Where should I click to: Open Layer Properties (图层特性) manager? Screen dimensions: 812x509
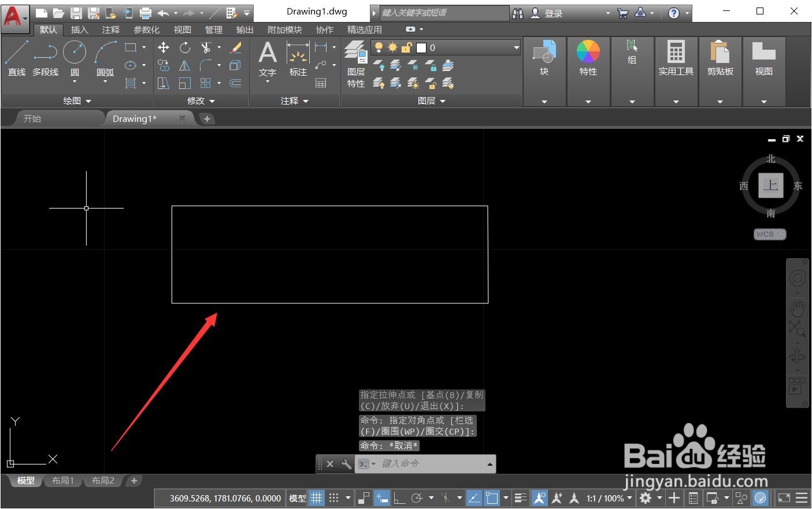coord(356,64)
